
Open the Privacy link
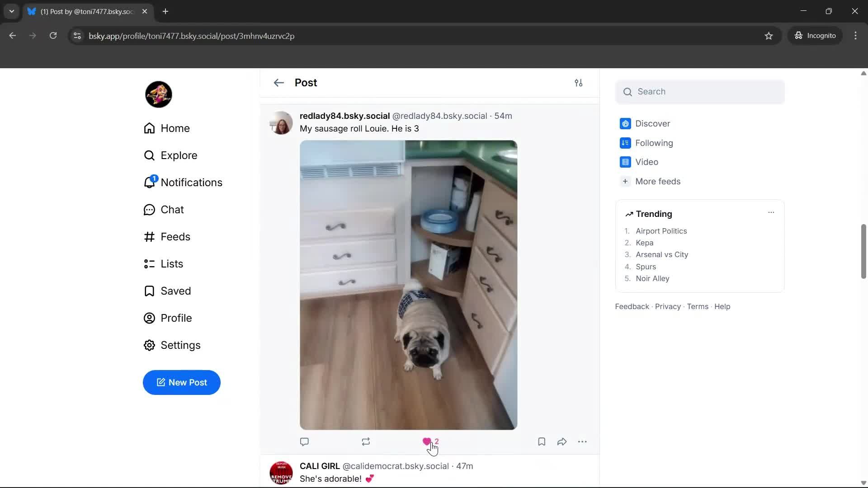click(668, 306)
